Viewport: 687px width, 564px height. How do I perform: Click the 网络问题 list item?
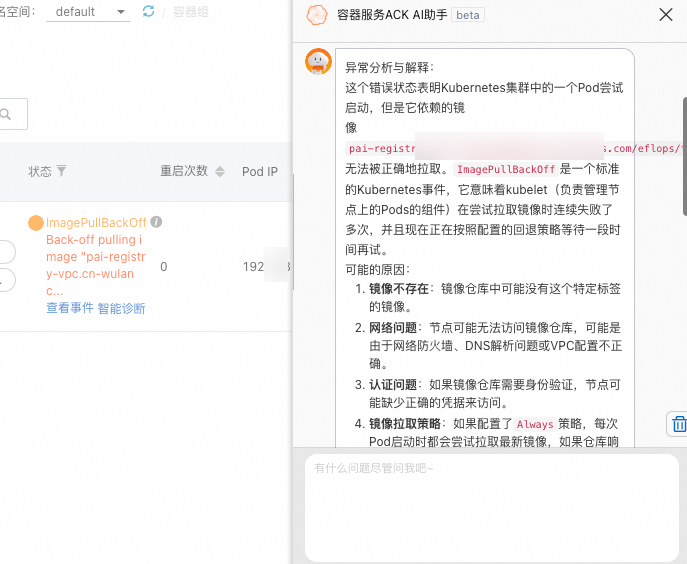click(x=496, y=345)
